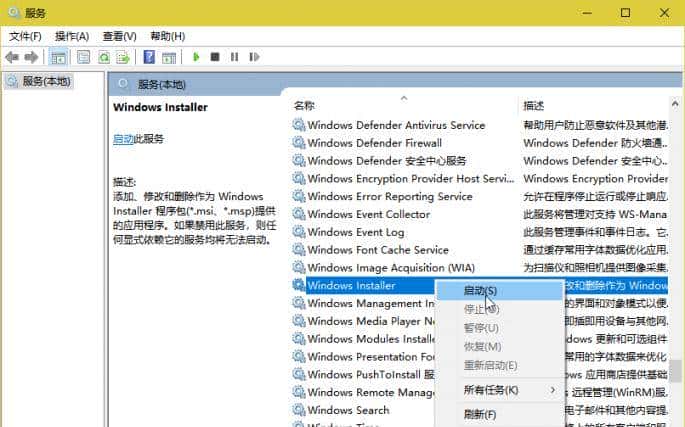685x427 pixels.
Task: Click the Refresh toolbar icon
Action: point(104,57)
